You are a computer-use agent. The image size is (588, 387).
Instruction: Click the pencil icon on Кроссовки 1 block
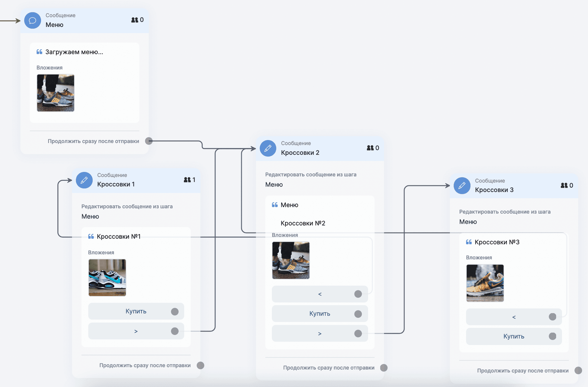(84, 180)
